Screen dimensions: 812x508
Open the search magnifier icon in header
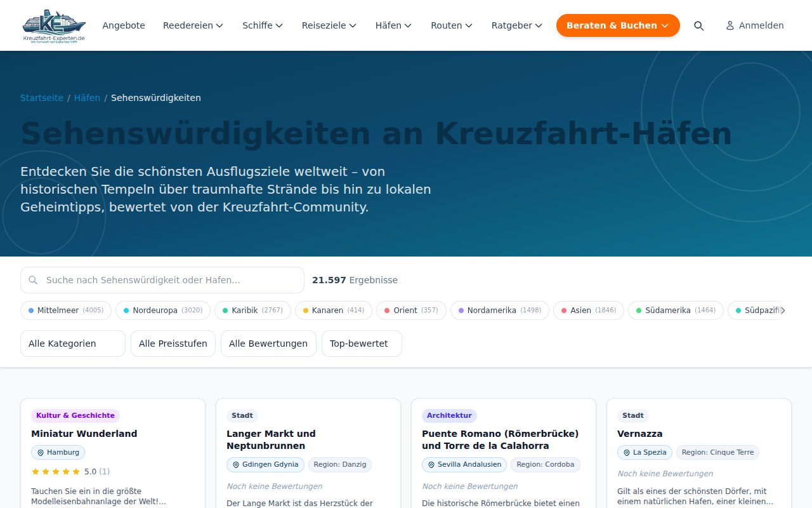[698, 25]
